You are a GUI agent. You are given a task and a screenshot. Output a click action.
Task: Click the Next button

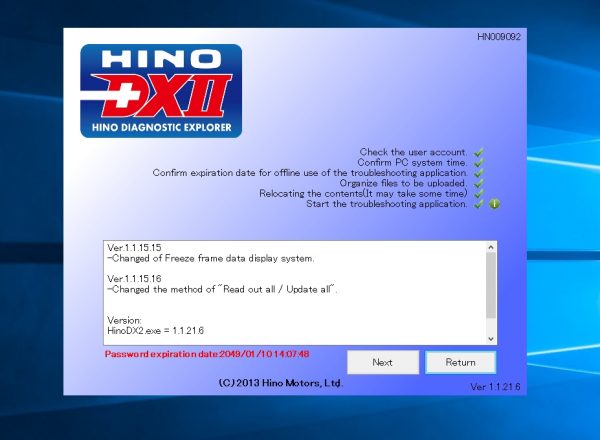(383, 362)
